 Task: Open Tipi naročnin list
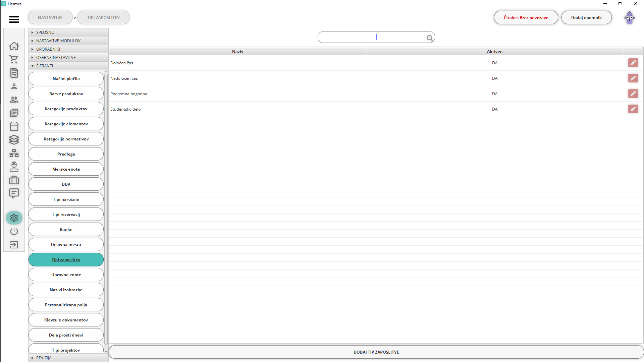pos(66,199)
